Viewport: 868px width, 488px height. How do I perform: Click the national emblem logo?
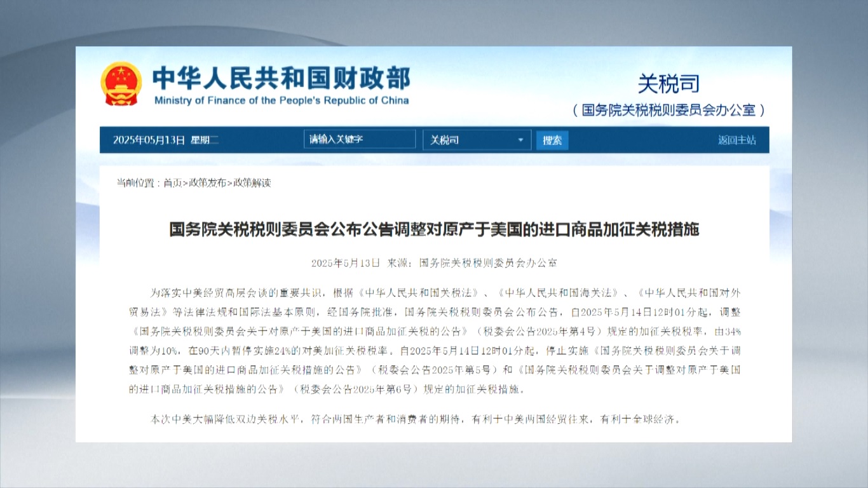pos(121,84)
